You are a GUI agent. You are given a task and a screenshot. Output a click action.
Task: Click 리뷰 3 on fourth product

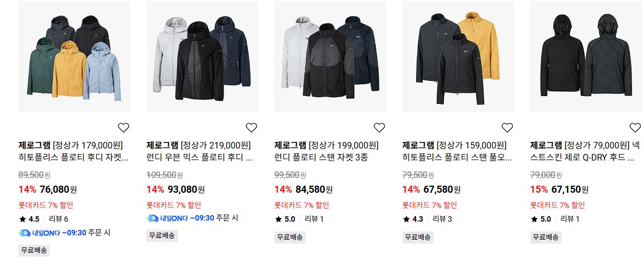442,219
